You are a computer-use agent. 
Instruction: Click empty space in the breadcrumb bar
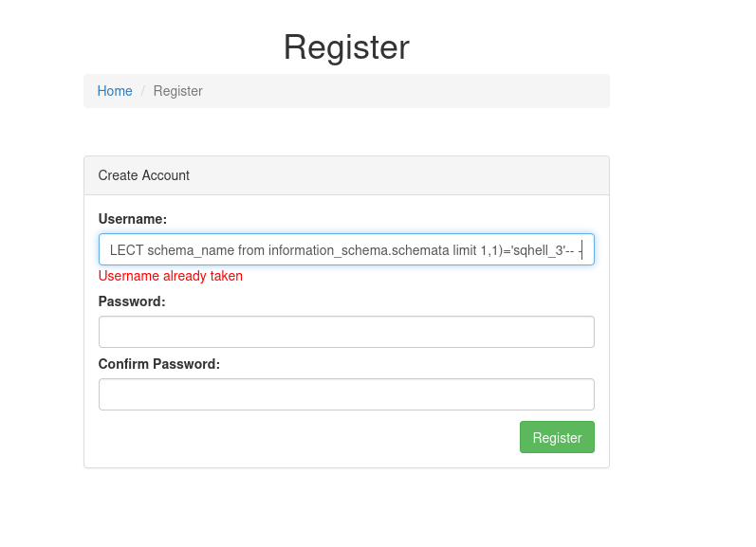coord(408,91)
